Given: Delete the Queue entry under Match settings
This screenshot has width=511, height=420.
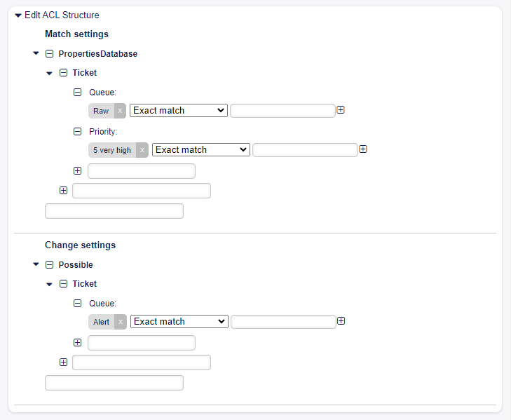Looking at the screenshot, I should click(x=78, y=92).
